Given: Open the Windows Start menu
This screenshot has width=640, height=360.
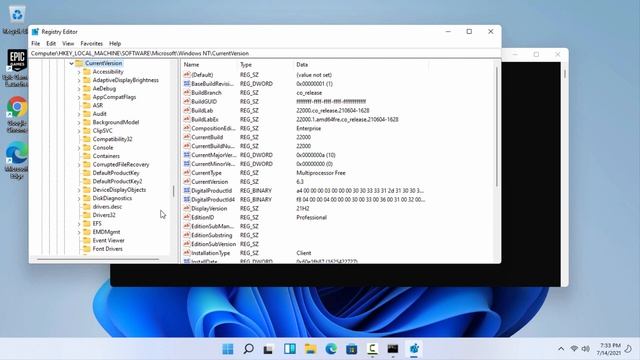Looking at the screenshot, I should click(228, 349).
